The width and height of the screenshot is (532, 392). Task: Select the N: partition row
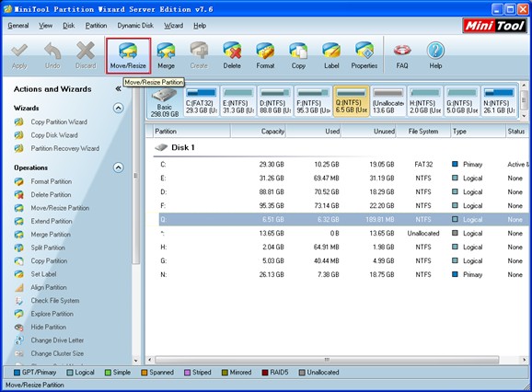pyautogui.click(x=343, y=274)
